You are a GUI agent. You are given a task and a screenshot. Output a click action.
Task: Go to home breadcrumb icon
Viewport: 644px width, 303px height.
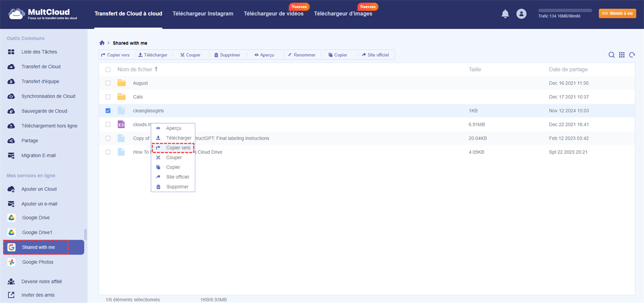(x=102, y=42)
